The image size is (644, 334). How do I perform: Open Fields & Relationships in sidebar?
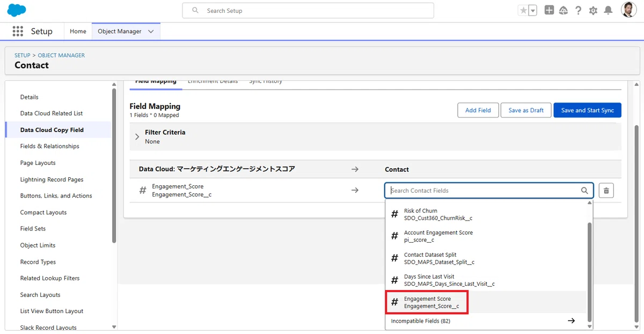50,146
